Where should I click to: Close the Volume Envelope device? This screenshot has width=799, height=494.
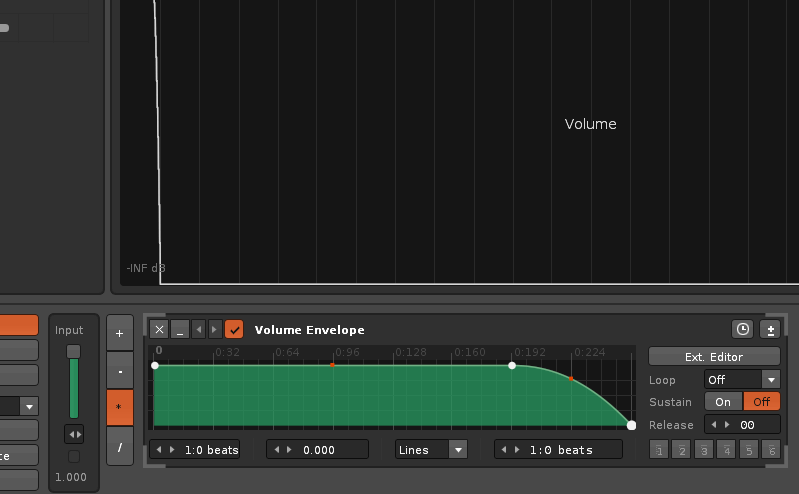click(159, 329)
